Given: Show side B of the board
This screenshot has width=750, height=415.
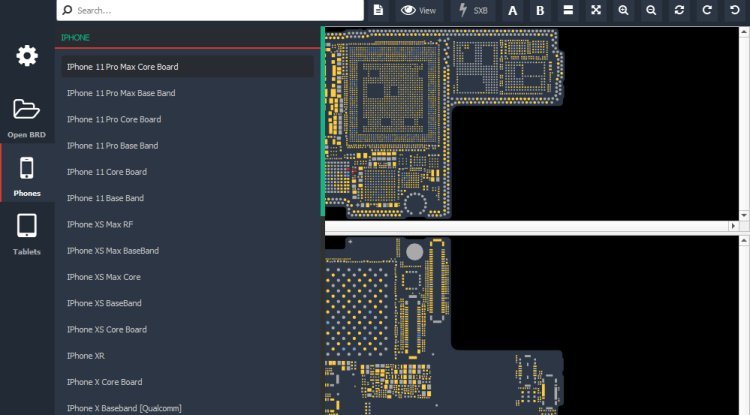Looking at the screenshot, I should [540, 10].
